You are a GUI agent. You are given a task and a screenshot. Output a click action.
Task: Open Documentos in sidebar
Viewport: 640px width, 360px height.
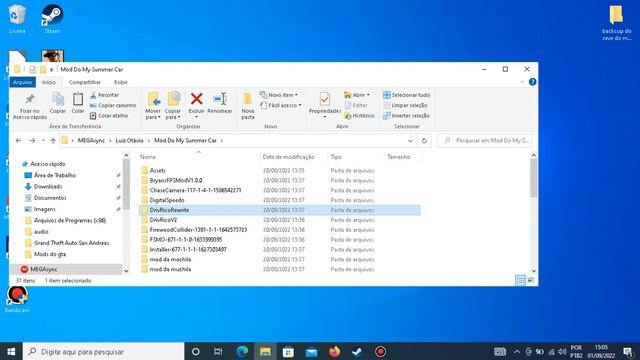50,198
